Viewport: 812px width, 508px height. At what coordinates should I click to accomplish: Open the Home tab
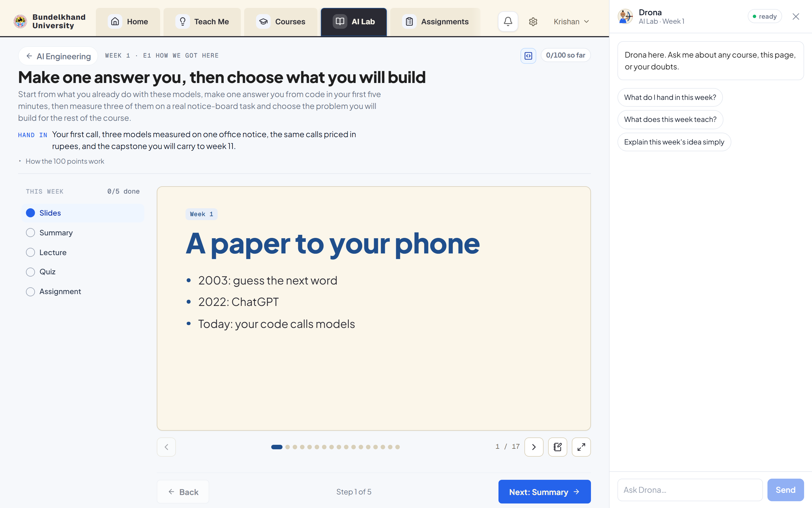coord(128,22)
